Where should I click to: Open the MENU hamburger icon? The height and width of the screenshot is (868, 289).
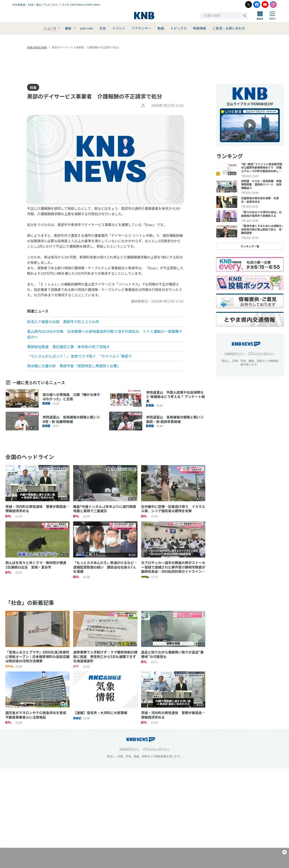[272, 15]
